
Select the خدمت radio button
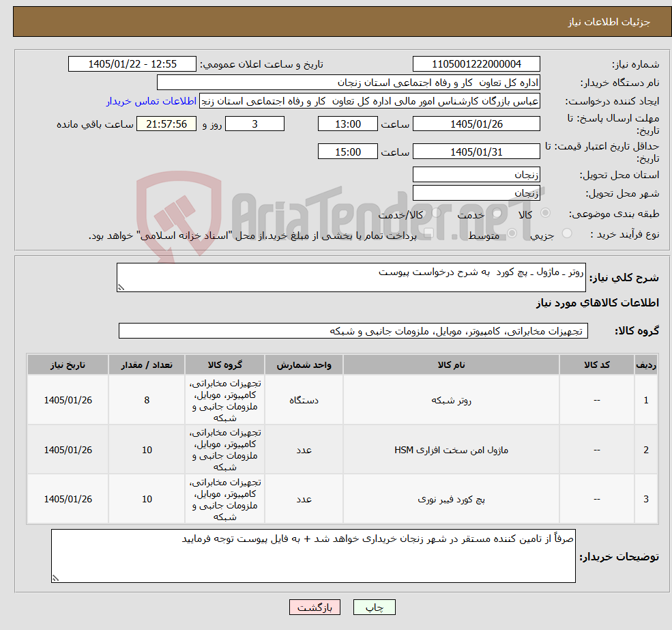click(497, 213)
